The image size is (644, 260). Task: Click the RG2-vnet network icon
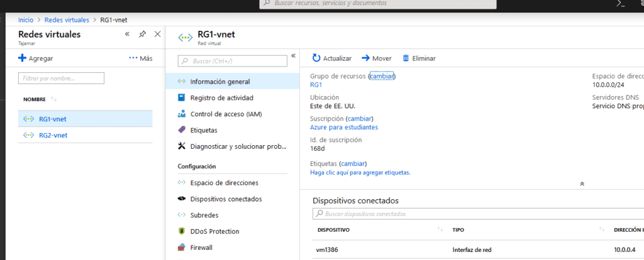click(28, 135)
